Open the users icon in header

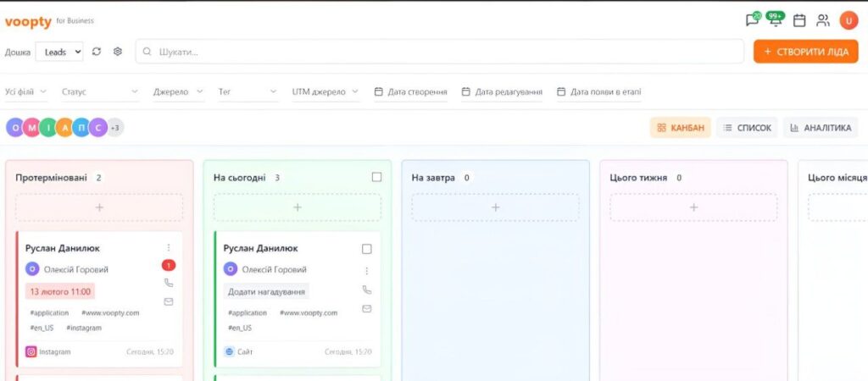click(823, 20)
